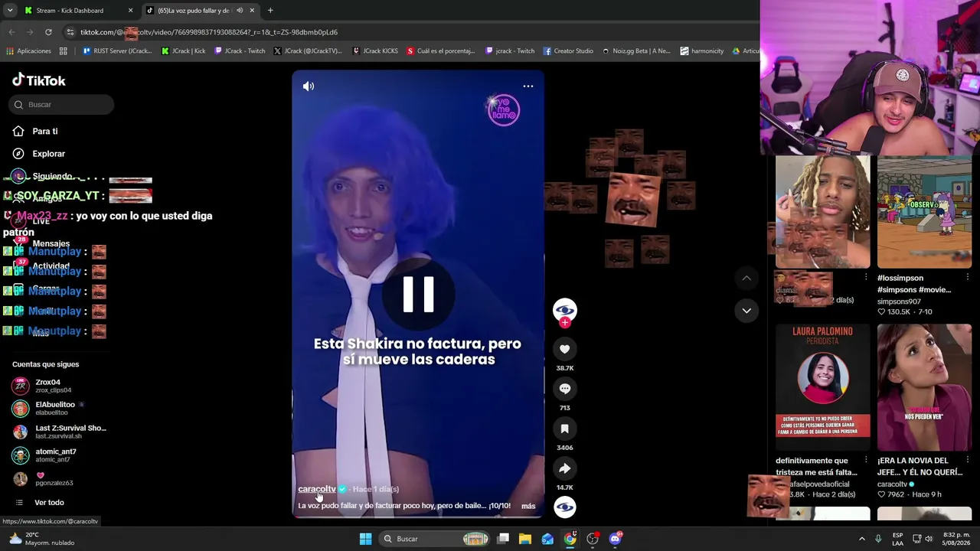The width and height of the screenshot is (980, 551).
Task: Open Task View on the taskbar
Action: click(x=503, y=539)
